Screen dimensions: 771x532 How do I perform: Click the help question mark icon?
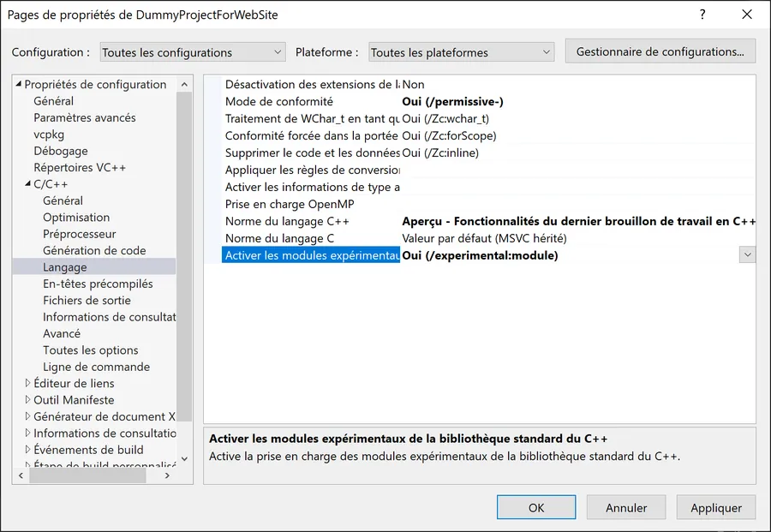tap(702, 15)
